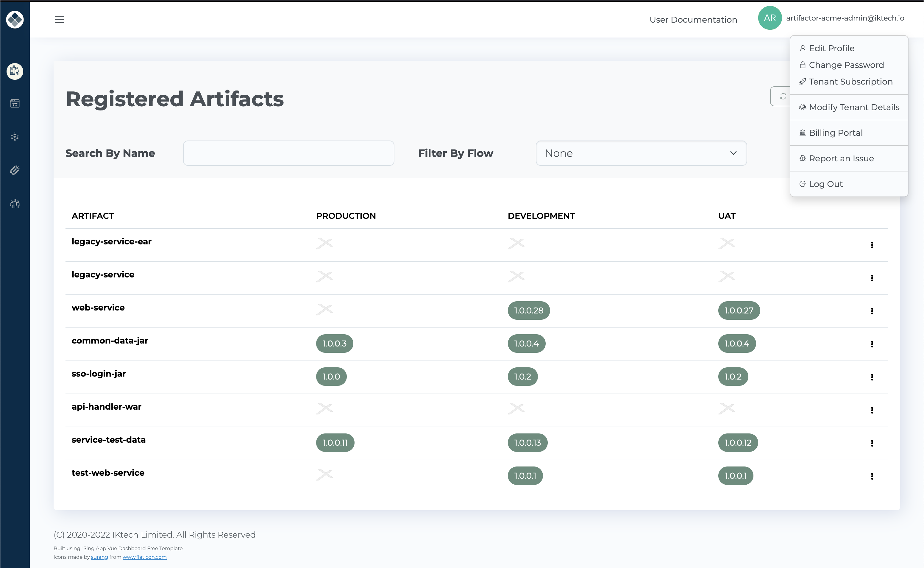The width and height of the screenshot is (924, 568).
Task: Click the integrations/plug icon in left sidebar
Action: point(15,170)
